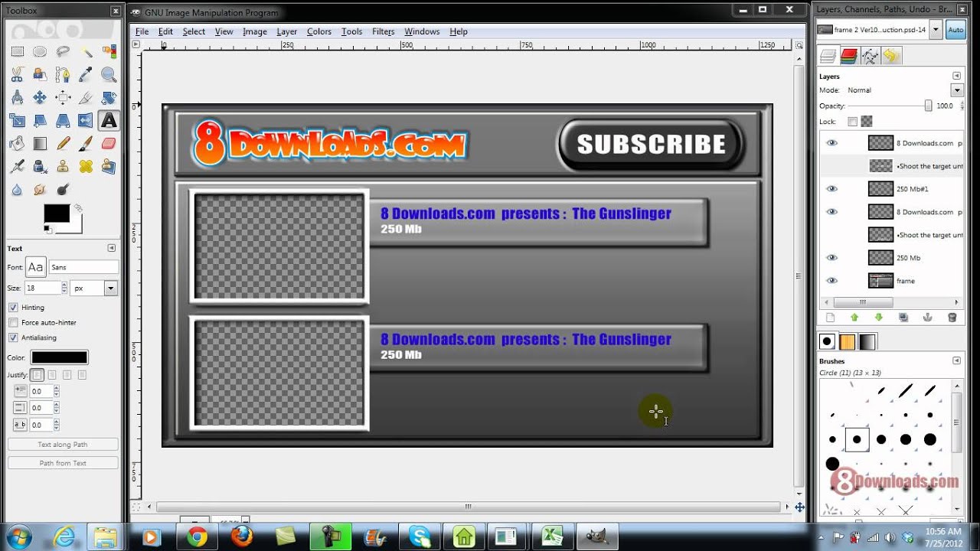Open the Text options panel menu arrow
The width and height of the screenshot is (980, 551).
112,248
